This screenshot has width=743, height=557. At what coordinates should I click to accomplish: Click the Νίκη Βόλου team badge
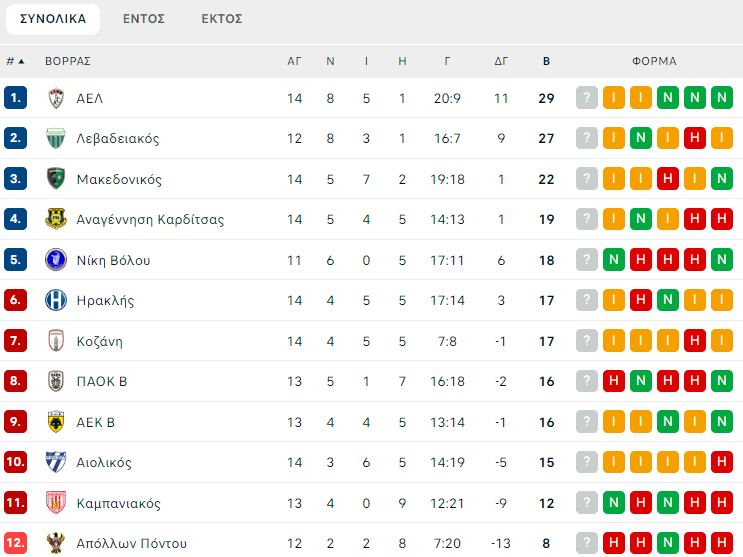(x=56, y=260)
